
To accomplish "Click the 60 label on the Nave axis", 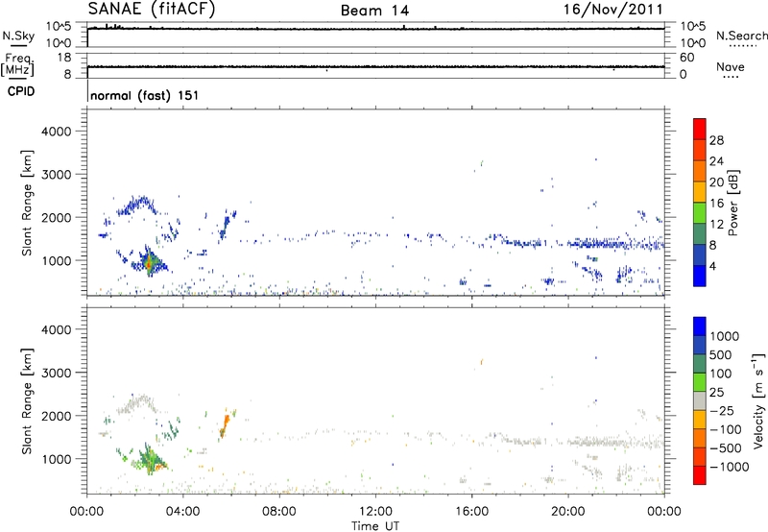I will 687,58.
